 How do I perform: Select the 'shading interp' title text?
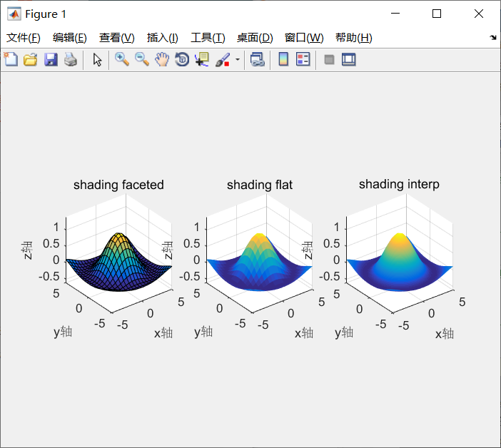point(399,184)
